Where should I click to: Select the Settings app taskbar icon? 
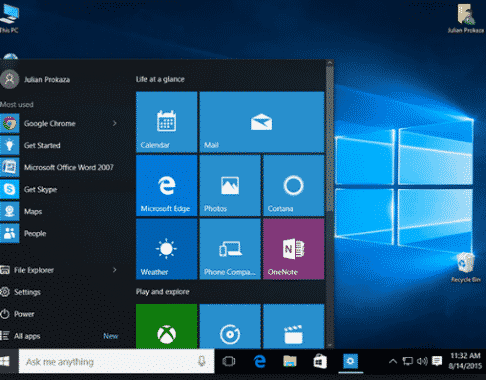point(350,361)
